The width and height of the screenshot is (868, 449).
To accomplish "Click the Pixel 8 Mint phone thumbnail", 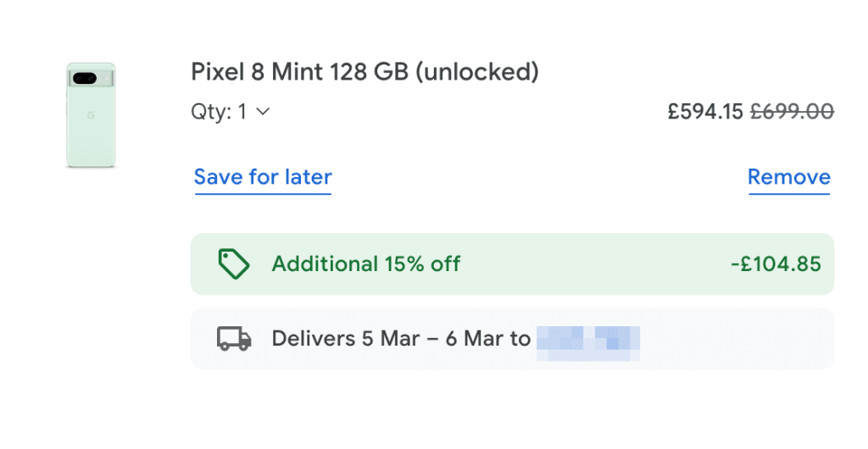I will pyautogui.click(x=91, y=115).
